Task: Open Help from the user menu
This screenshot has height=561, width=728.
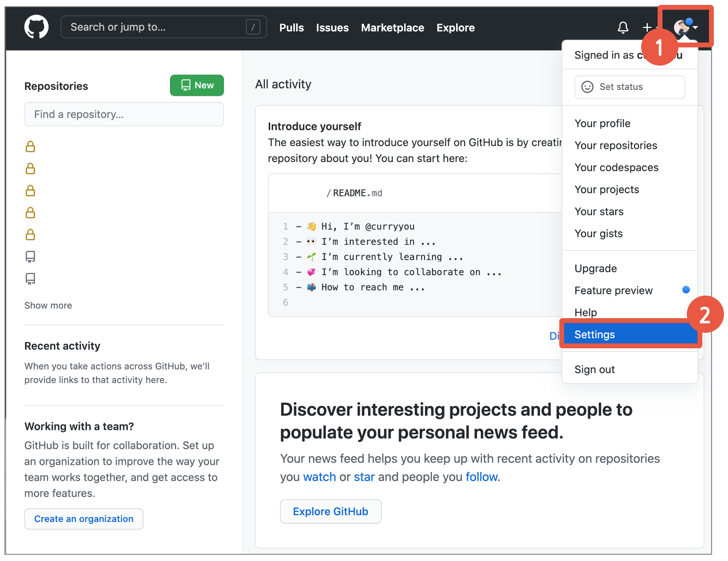Action: [x=630, y=312]
